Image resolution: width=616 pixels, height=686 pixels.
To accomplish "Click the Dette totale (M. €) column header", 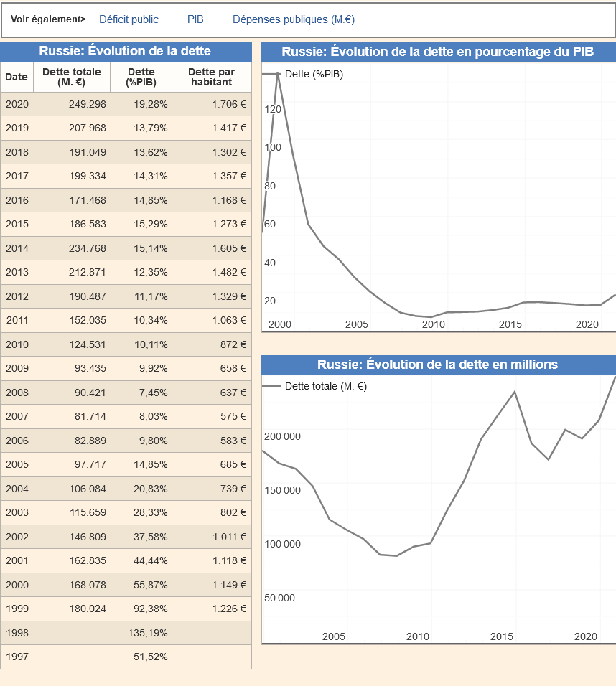I will tap(72, 77).
